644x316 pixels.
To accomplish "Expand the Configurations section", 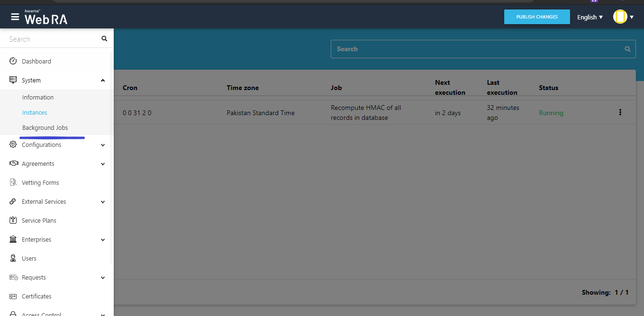I will coord(103,145).
